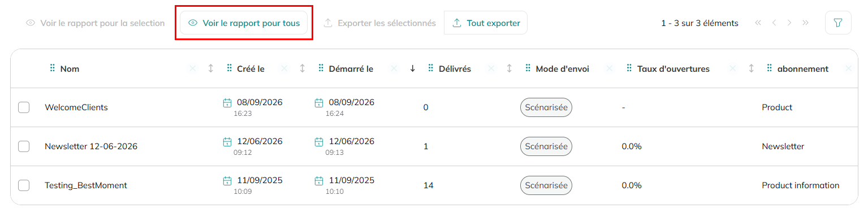Click 11/09/2025 10:09 created date cell

253,185
